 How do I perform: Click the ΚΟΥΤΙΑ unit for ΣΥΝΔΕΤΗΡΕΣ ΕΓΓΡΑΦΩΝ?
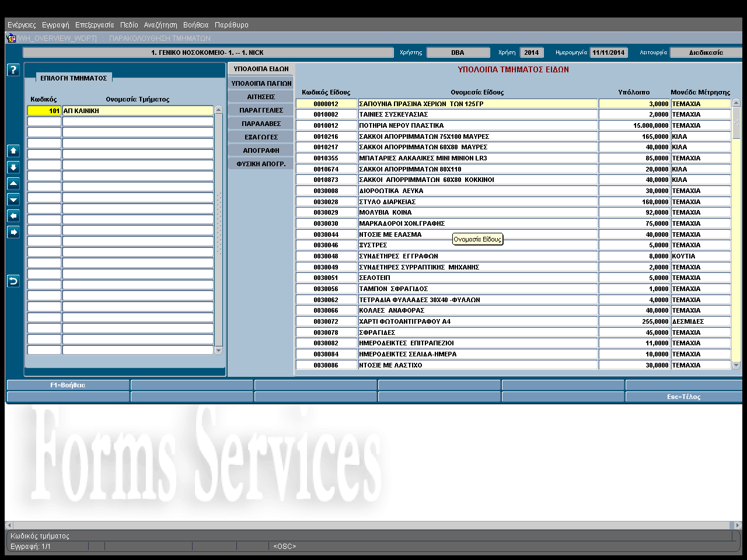700,256
